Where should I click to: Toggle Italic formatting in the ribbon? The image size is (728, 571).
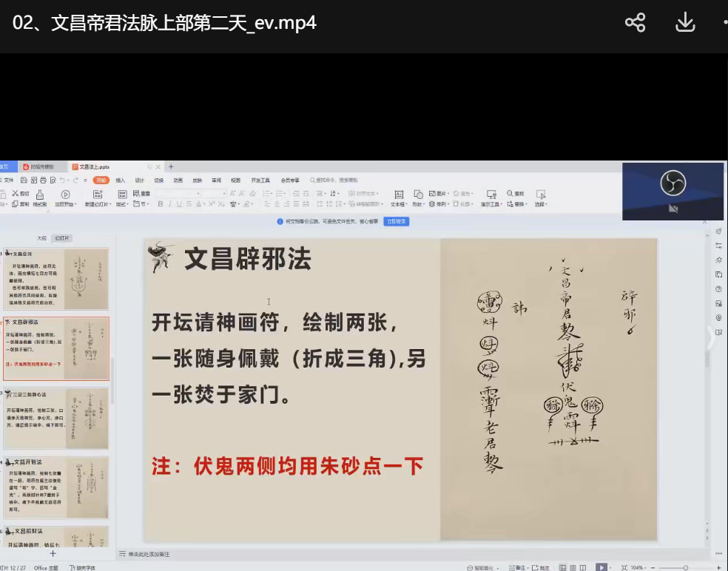coord(169,204)
